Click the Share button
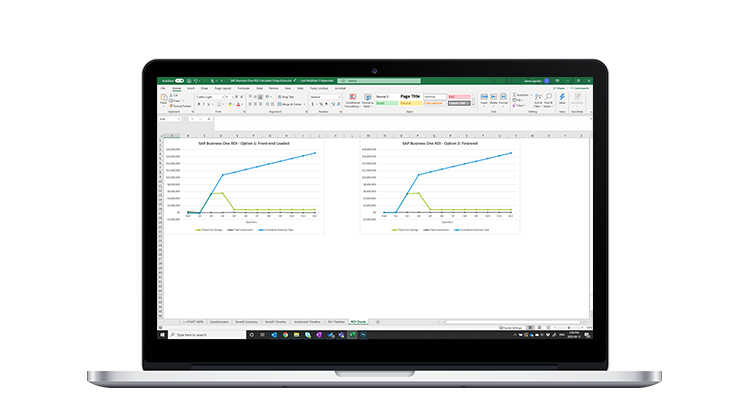This screenshot has width=750, height=405. [x=559, y=88]
